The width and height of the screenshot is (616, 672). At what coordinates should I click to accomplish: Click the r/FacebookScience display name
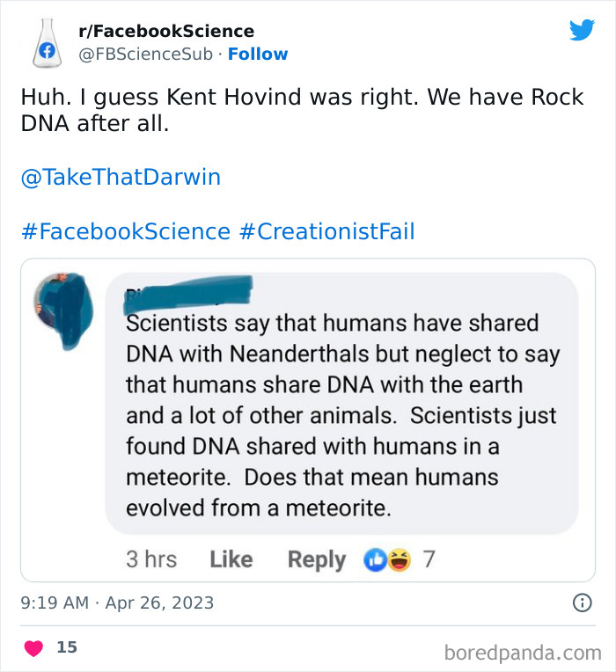click(x=166, y=32)
